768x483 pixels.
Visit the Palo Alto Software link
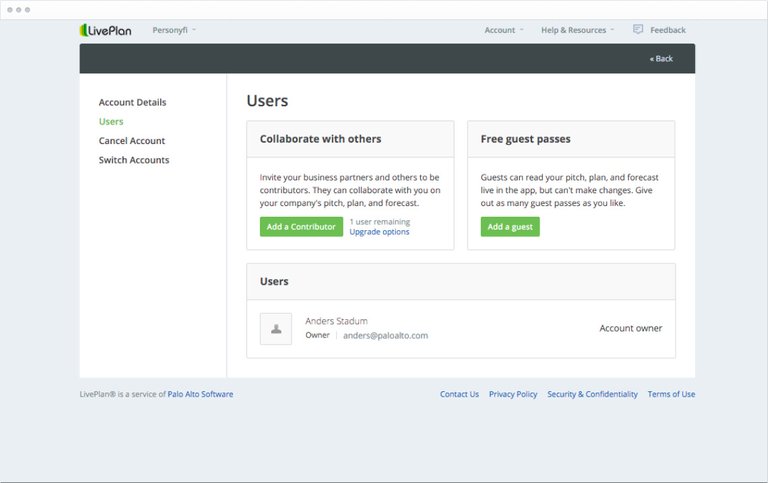point(200,394)
